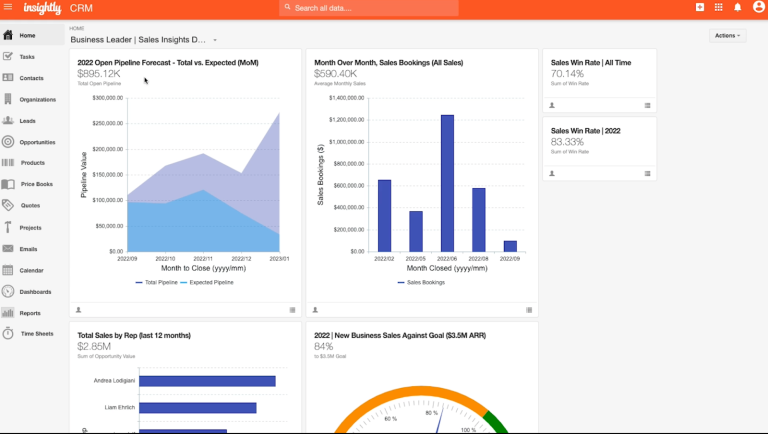The image size is (768, 434).
Task: Toggle the Expected Pipeline legend series
Action: (x=209, y=282)
